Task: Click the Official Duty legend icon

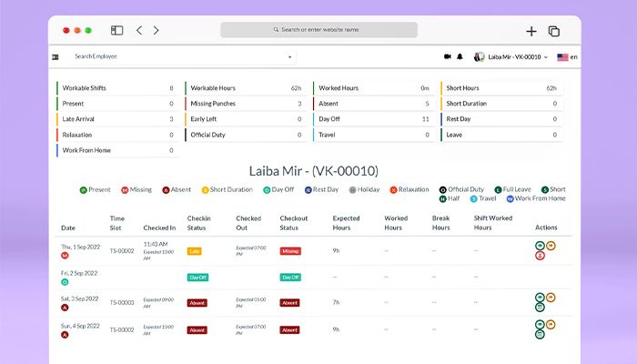Action: pos(443,189)
